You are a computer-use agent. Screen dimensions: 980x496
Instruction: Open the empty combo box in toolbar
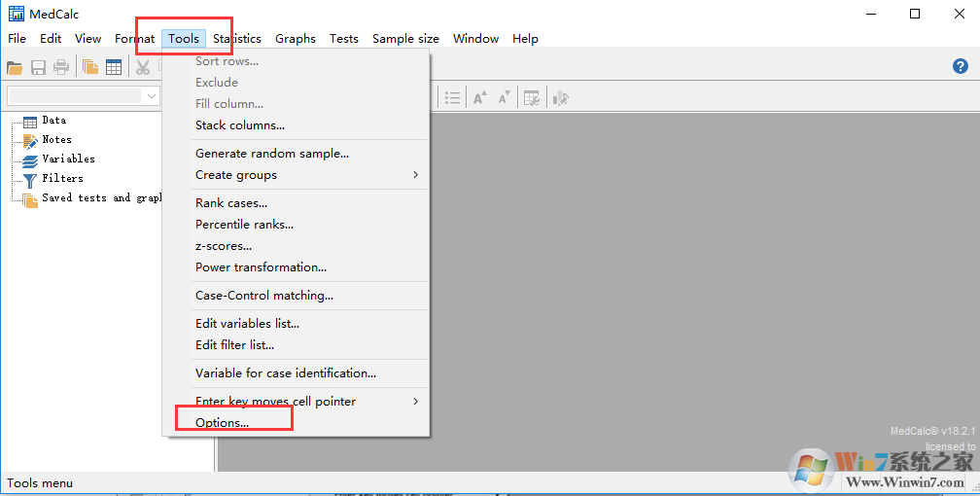click(84, 95)
